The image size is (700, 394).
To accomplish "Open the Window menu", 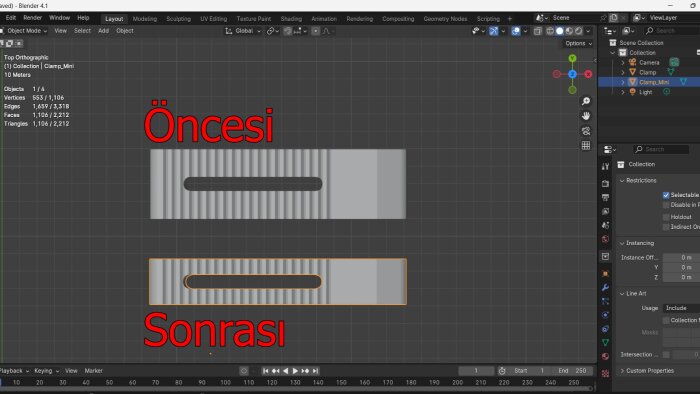I will click(x=59, y=18).
